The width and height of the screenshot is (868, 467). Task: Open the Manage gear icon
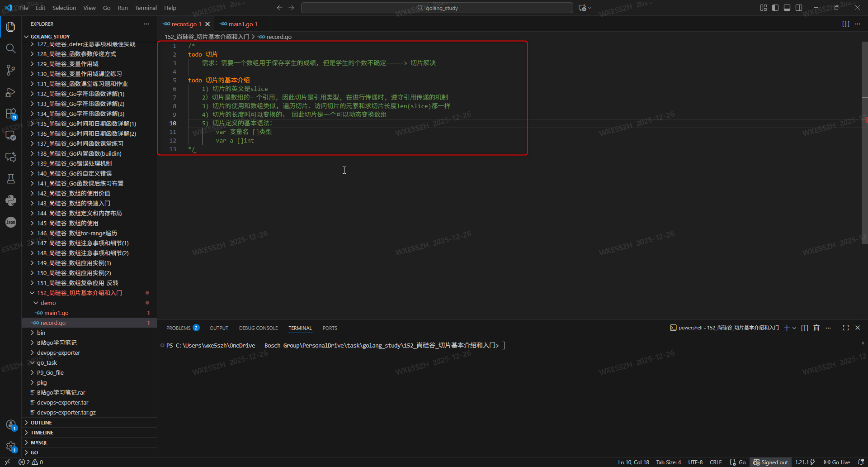[x=11, y=447]
